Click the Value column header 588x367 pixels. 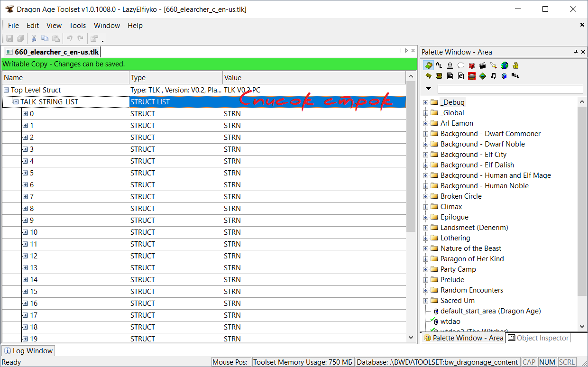pyautogui.click(x=314, y=78)
